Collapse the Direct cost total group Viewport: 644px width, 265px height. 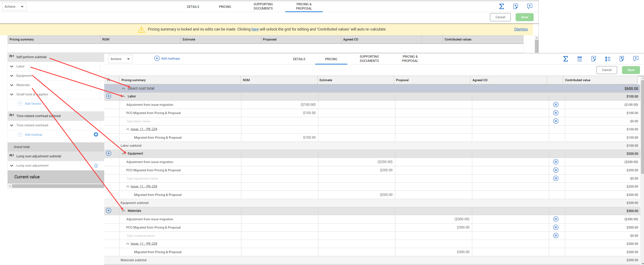tap(124, 89)
